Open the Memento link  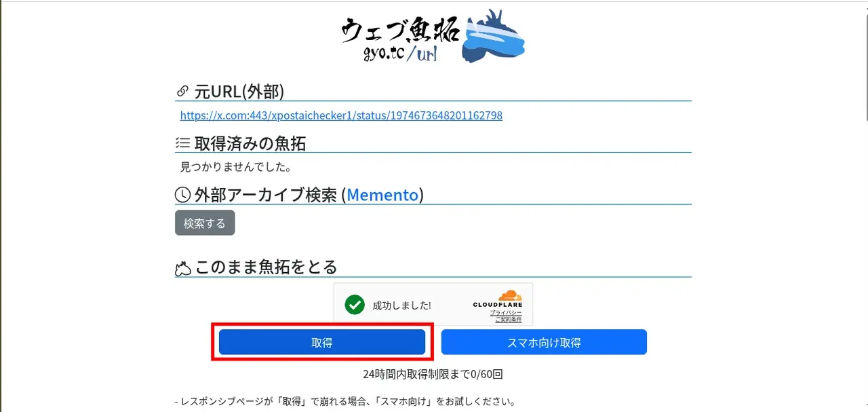[382, 195]
